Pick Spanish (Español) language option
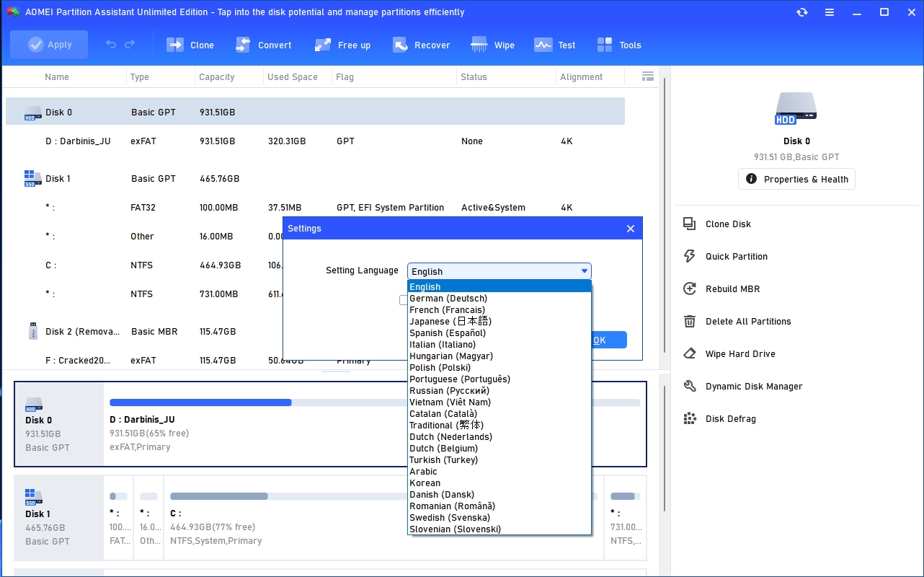The height and width of the screenshot is (577, 924). click(499, 333)
